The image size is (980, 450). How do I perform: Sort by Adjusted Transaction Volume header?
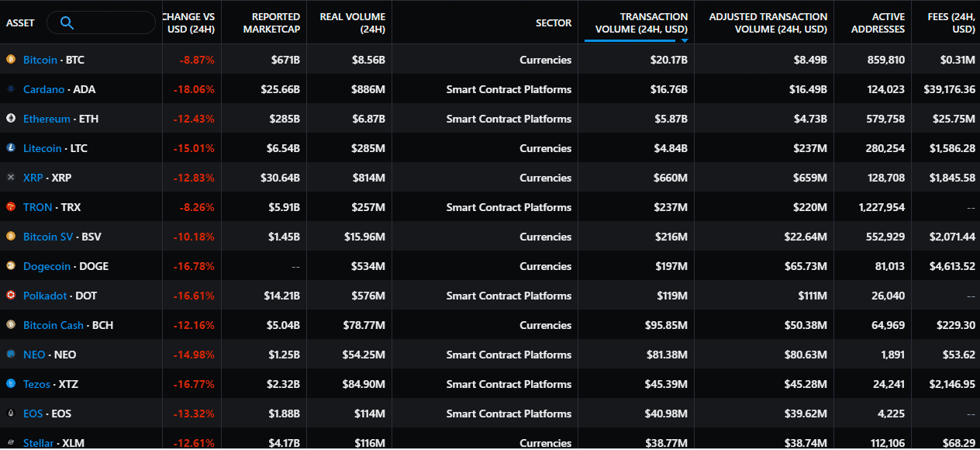pos(768,22)
